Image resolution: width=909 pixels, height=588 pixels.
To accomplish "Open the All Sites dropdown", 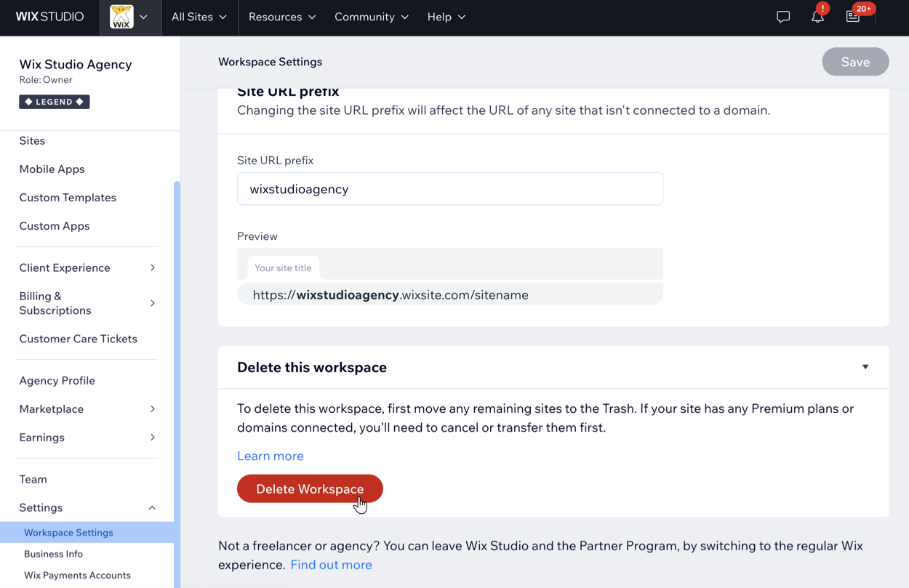I will [x=199, y=17].
